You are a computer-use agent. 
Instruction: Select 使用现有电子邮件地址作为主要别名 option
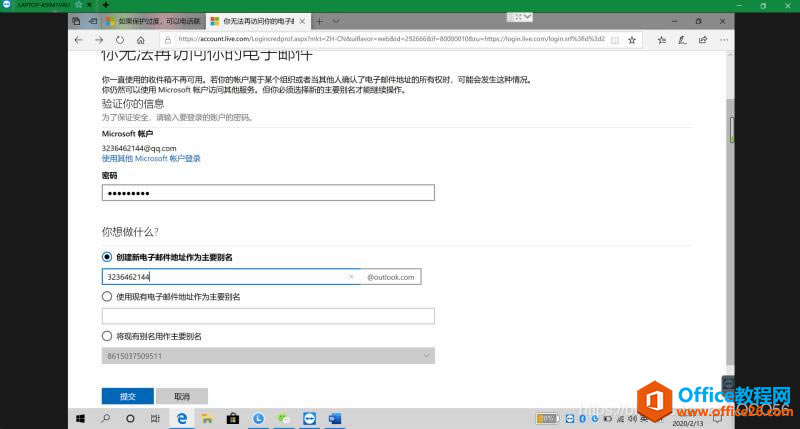107,296
